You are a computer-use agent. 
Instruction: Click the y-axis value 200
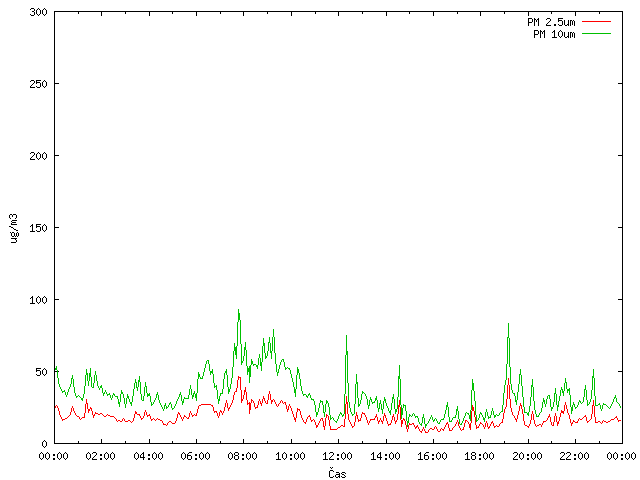click(38, 156)
